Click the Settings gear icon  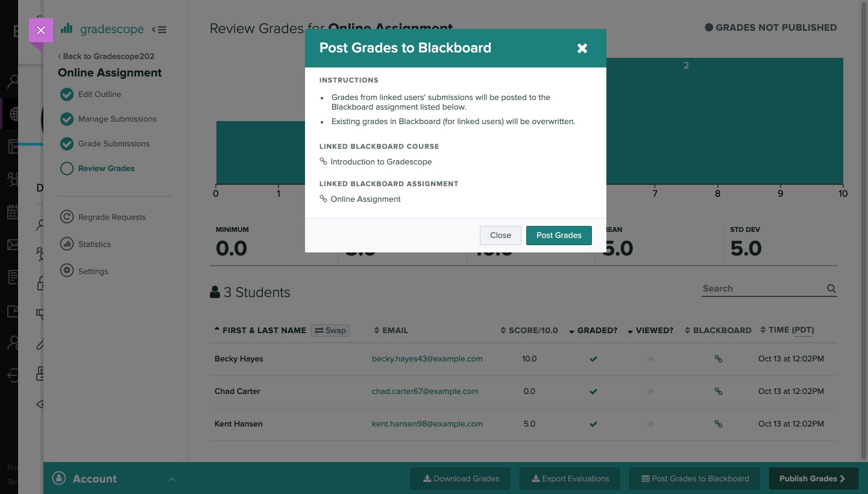click(x=67, y=270)
